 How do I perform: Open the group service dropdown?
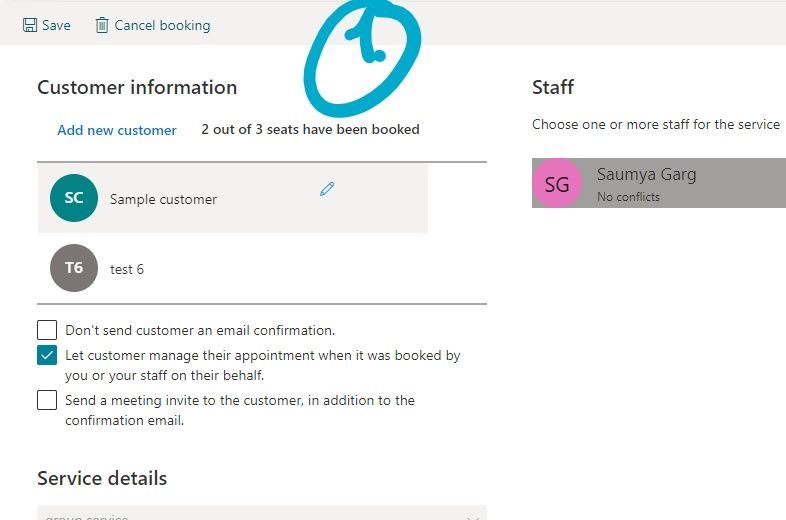coord(262,513)
